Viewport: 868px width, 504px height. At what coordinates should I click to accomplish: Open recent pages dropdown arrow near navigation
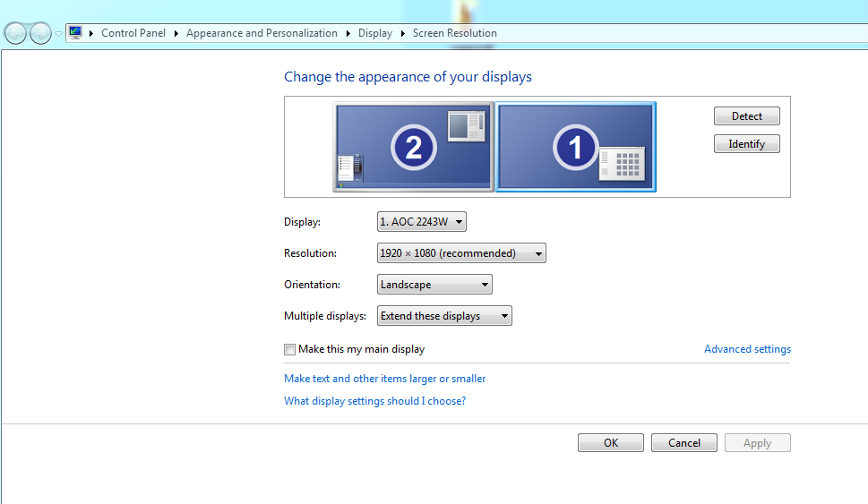click(x=58, y=34)
